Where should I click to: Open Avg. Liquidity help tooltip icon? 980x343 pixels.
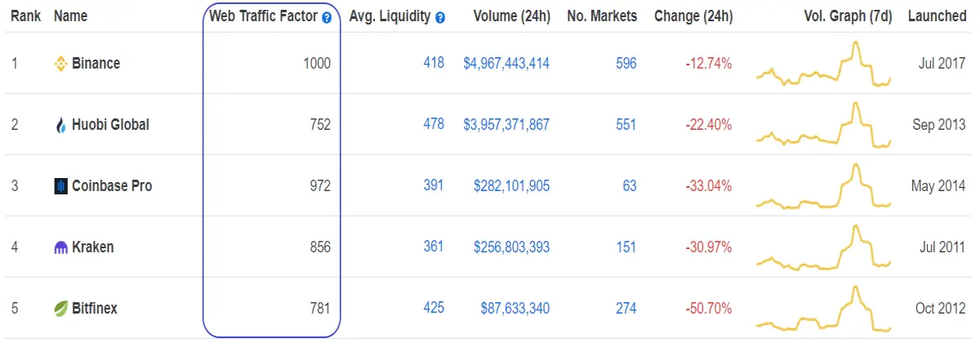[440, 16]
